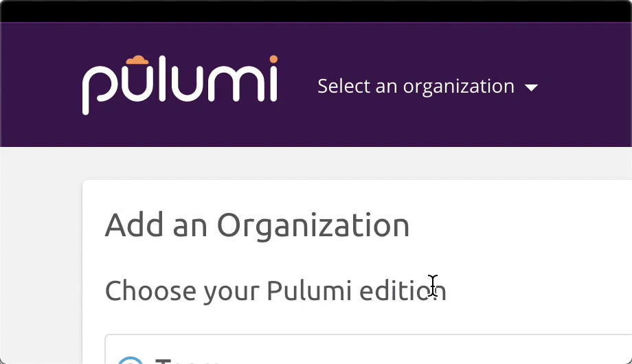Click the Pulumi logo wordmark
632x364 pixels.
point(180,85)
